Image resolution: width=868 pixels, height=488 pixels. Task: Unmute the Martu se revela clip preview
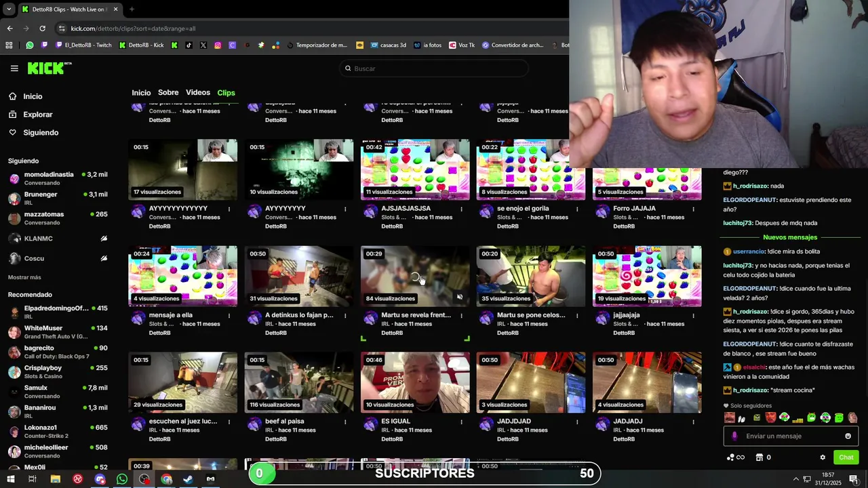[x=460, y=297]
